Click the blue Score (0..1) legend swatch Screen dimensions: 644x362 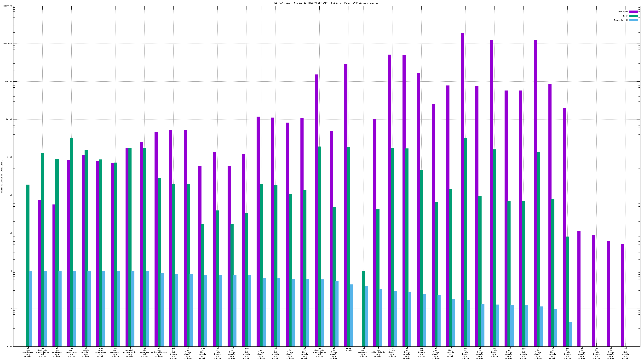point(633,20)
